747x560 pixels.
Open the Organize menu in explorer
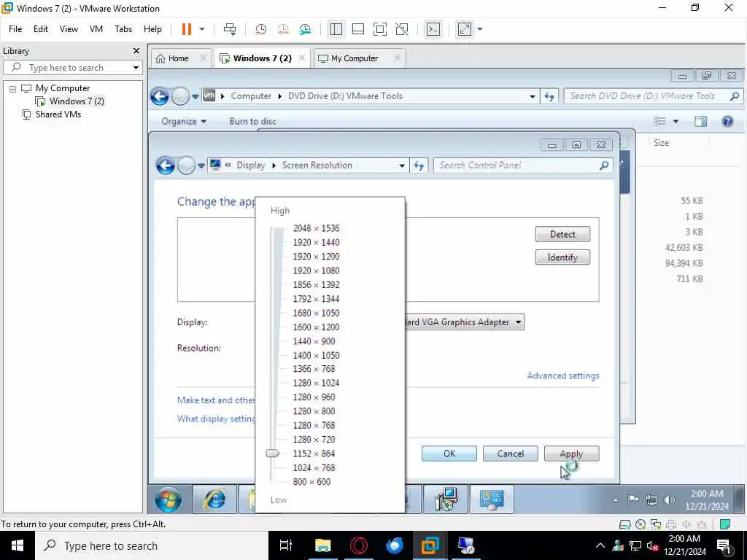tap(184, 122)
